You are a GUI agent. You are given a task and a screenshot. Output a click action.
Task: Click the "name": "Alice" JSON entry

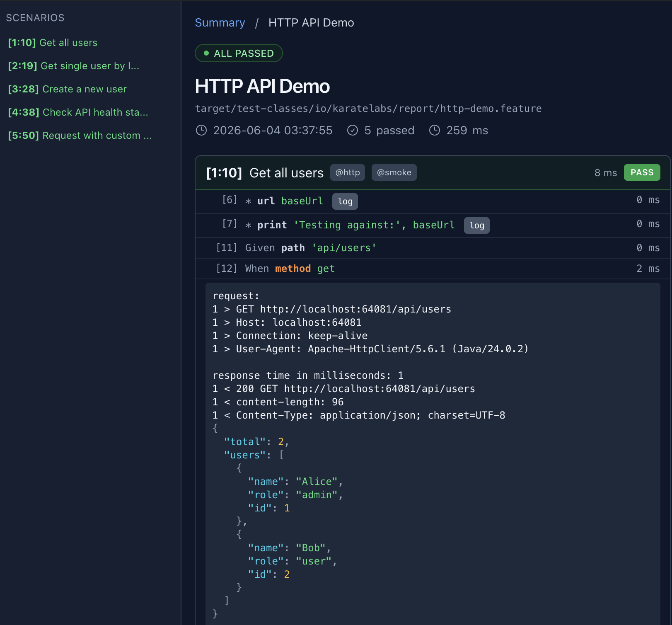pyautogui.click(x=295, y=482)
